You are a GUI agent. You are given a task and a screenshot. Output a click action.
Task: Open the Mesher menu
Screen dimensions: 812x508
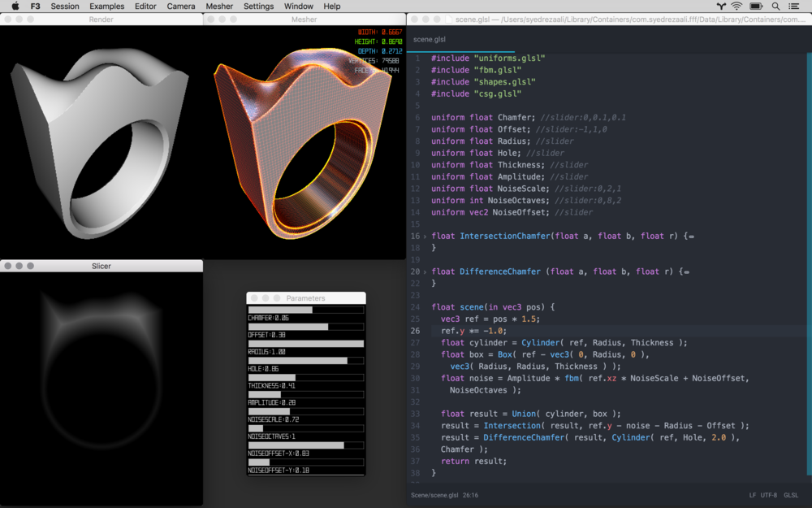coord(219,7)
